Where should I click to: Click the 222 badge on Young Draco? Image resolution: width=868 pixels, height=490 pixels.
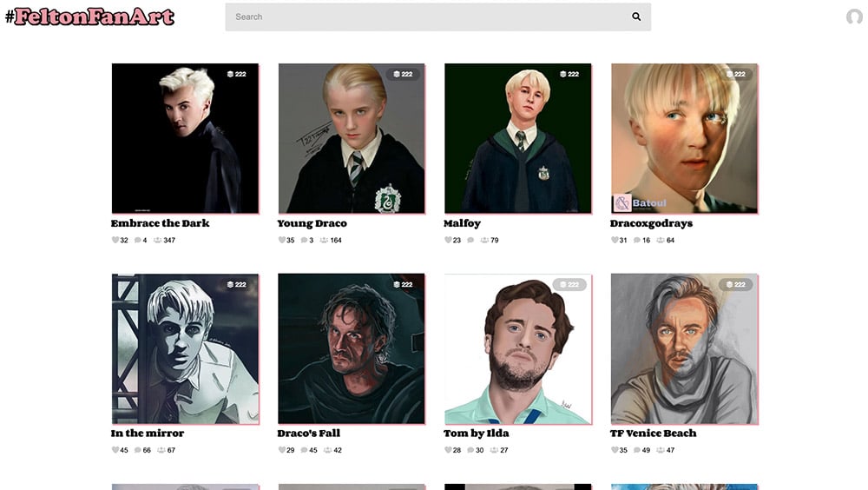click(403, 74)
